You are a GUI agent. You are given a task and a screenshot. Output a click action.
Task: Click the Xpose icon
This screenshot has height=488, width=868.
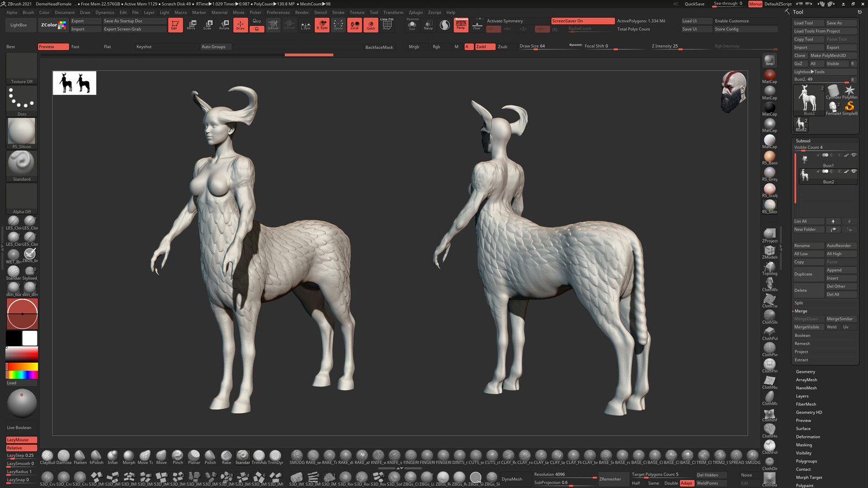point(338,25)
